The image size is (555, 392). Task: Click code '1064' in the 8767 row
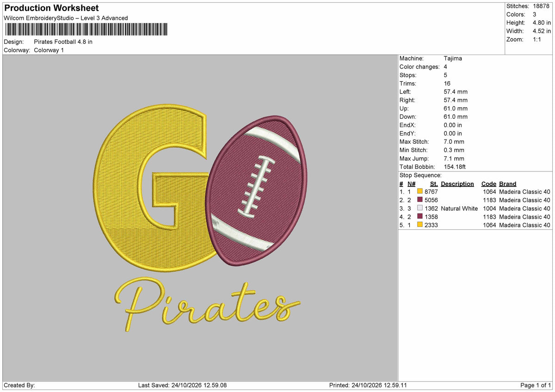click(x=489, y=192)
